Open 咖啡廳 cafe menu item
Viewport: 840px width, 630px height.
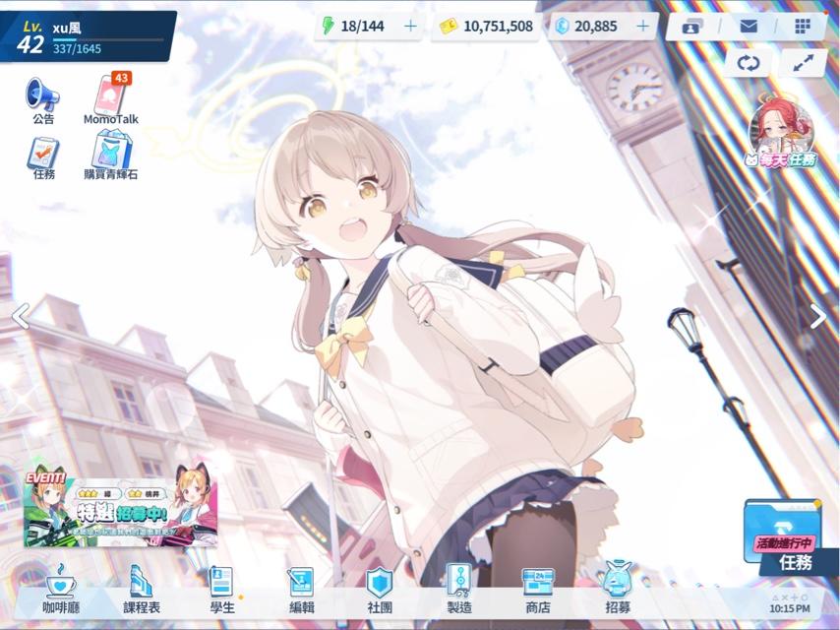[x=61, y=589]
